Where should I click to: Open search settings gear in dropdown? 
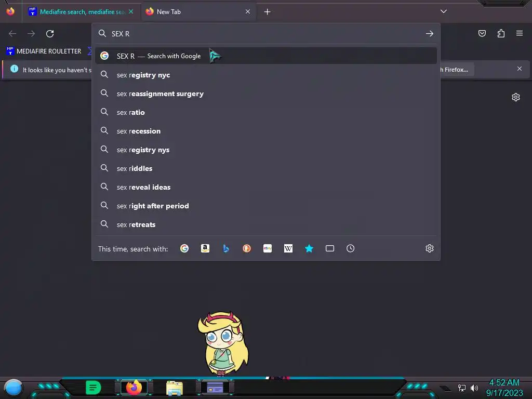[430, 248]
